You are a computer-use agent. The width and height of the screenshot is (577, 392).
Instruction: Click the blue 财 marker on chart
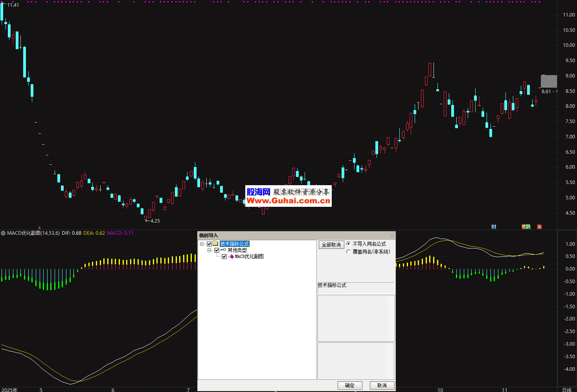pos(494,226)
